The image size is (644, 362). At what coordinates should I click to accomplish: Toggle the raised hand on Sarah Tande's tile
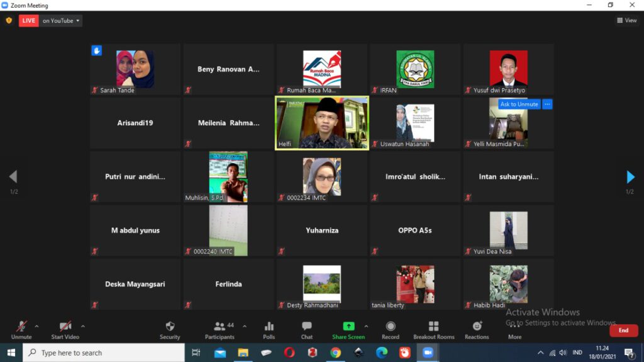(97, 50)
